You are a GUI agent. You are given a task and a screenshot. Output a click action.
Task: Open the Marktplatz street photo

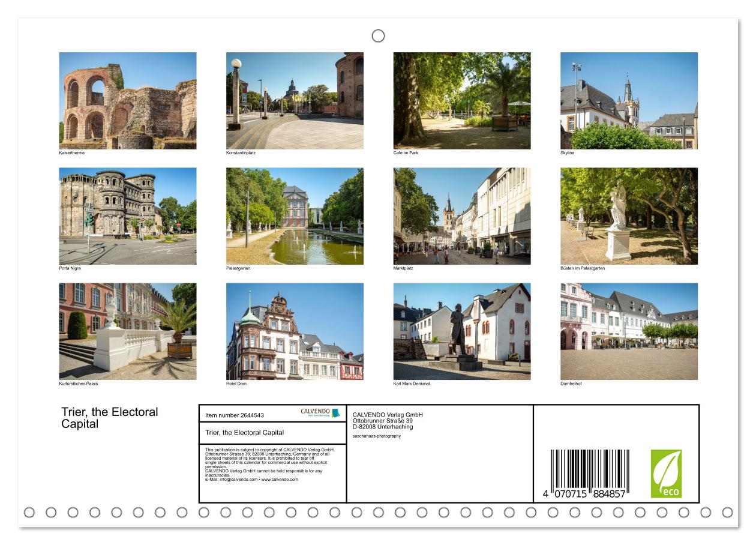click(462, 216)
